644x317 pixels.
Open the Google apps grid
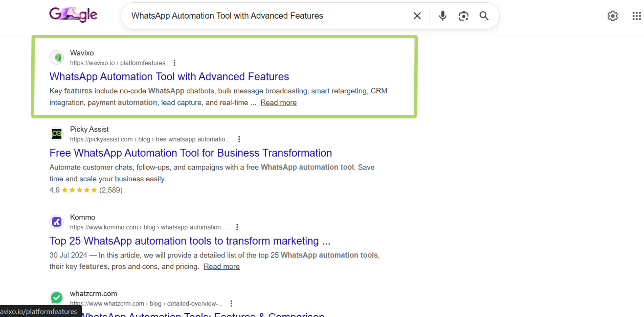point(636,16)
